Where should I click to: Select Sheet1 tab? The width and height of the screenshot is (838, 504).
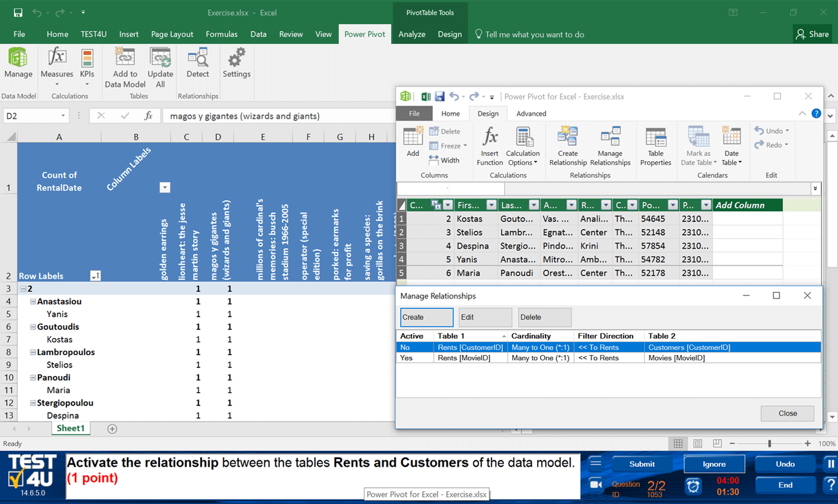coord(70,428)
